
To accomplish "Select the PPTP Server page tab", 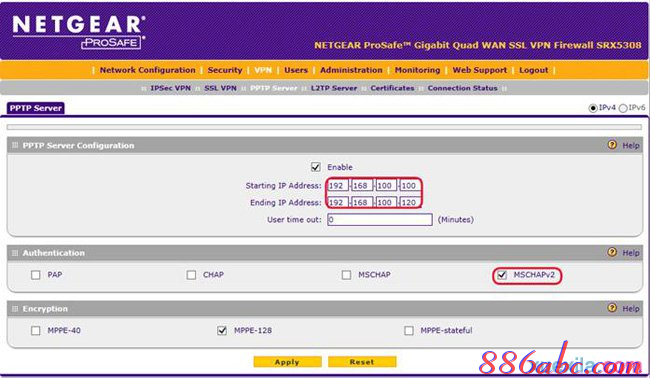I will click(x=36, y=108).
